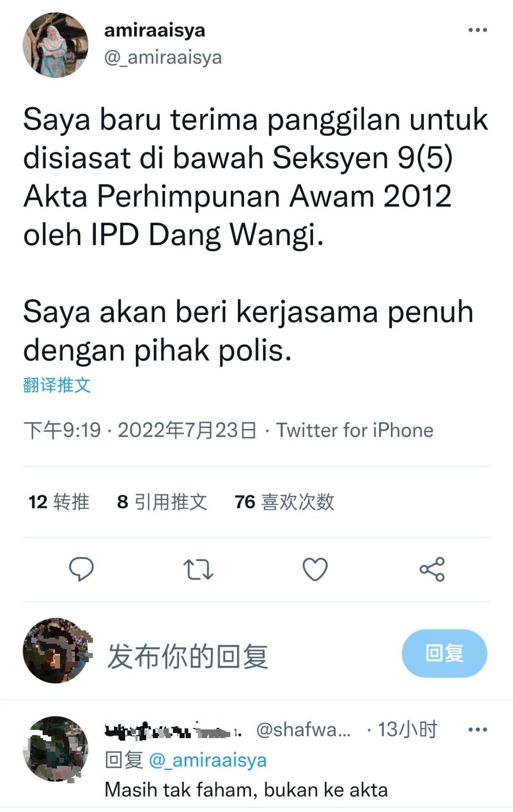Open the three-dot menu on amiraaisya's tweet
The height and width of the screenshot is (812, 513).
[x=478, y=30]
